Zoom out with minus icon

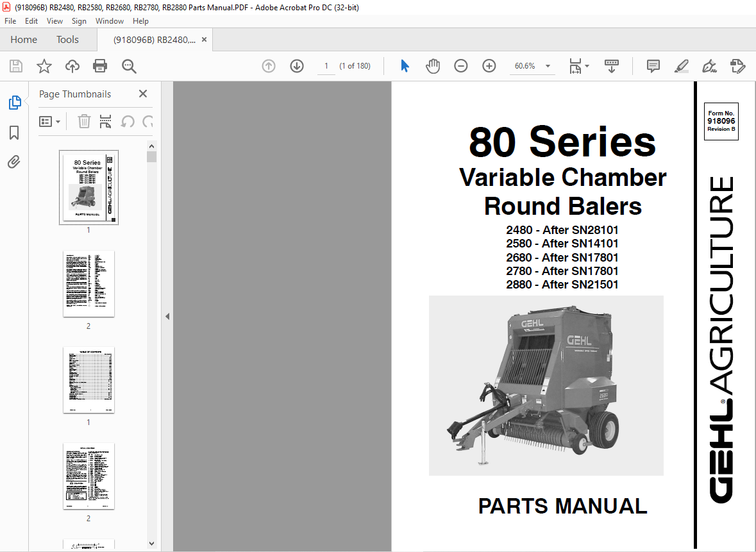coord(461,66)
